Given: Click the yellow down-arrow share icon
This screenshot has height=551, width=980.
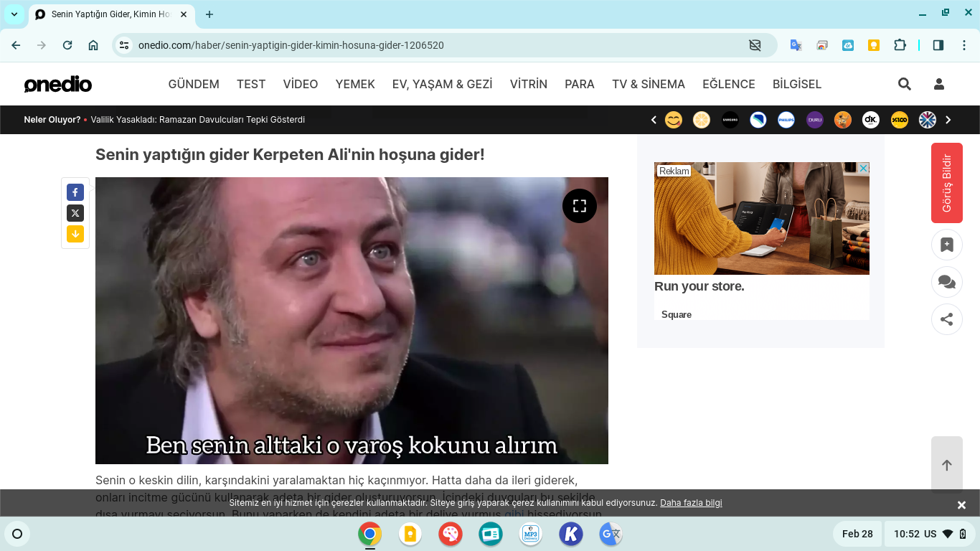Looking at the screenshot, I should (x=75, y=234).
